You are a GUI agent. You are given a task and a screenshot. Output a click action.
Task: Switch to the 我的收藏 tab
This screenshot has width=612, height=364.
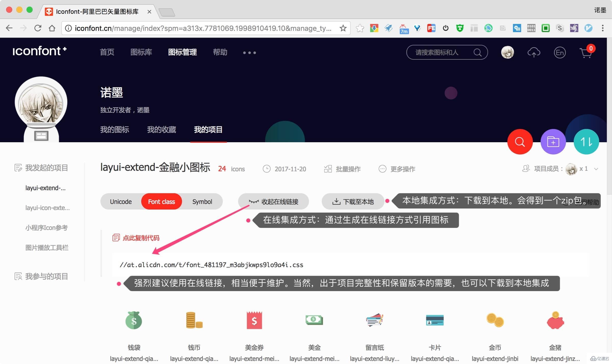pyautogui.click(x=162, y=129)
